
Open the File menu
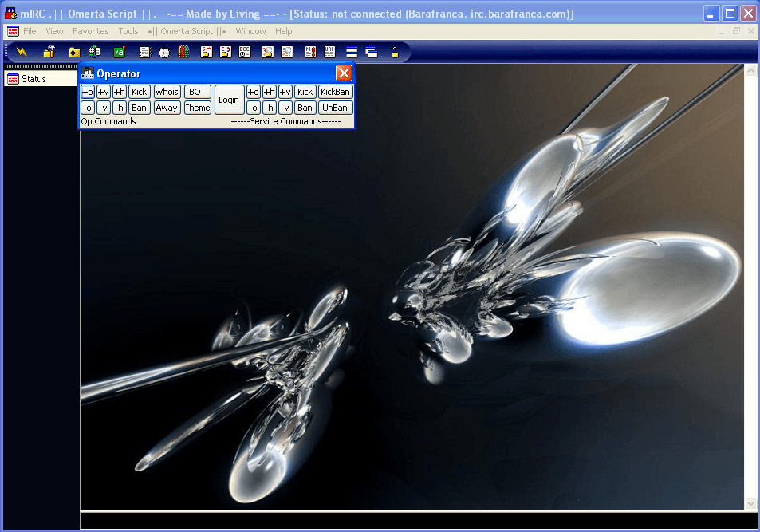[x=30, y=31]
